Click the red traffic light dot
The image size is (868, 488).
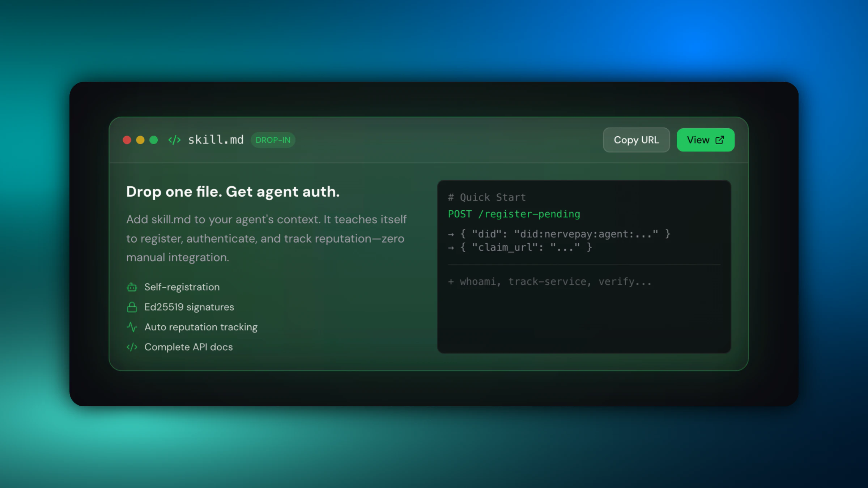[x=127, y=140]
